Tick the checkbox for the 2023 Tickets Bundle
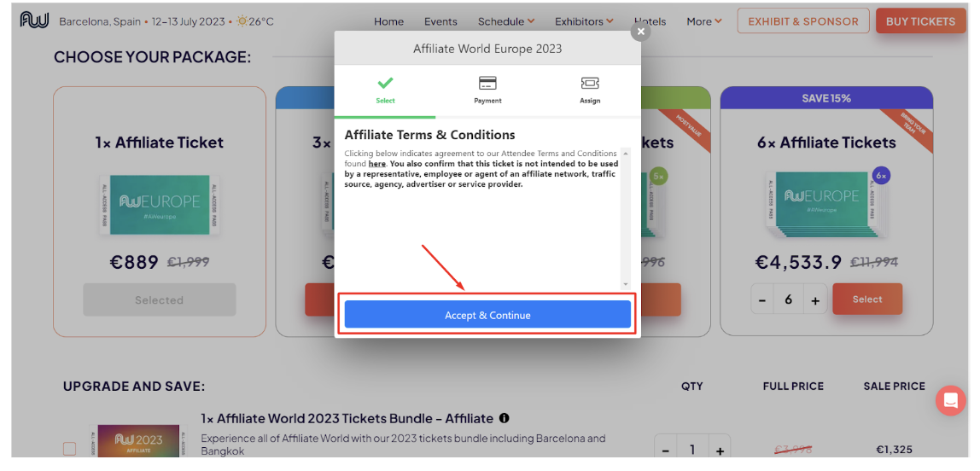This screenshot has width=980, height=471. [x=69, y=449]
